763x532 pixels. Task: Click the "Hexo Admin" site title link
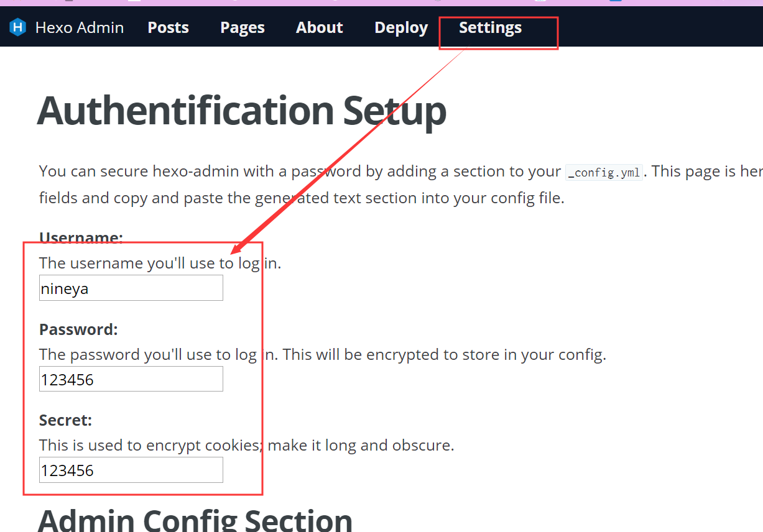79,27
